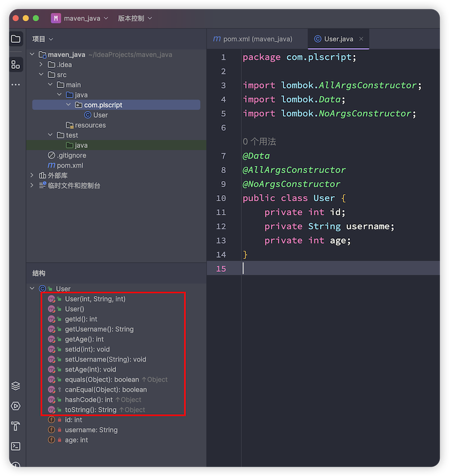This screenshot has height=476, width=449.
Task: Click the @Data annotation in editor
Action: point(256,156)
